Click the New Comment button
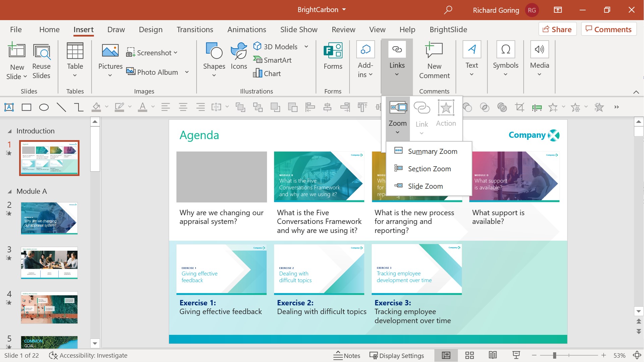Screen dimensions: 644x362 (434, 60)
